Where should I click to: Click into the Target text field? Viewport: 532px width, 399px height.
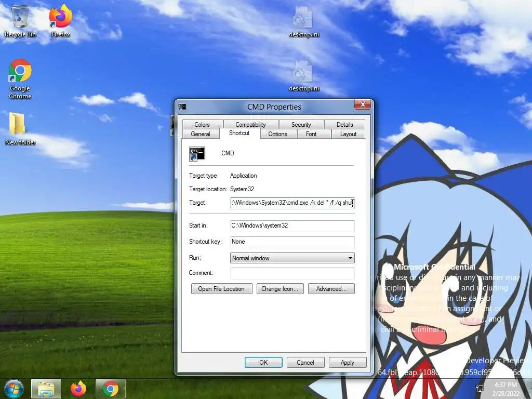click(x=292, y=203)
